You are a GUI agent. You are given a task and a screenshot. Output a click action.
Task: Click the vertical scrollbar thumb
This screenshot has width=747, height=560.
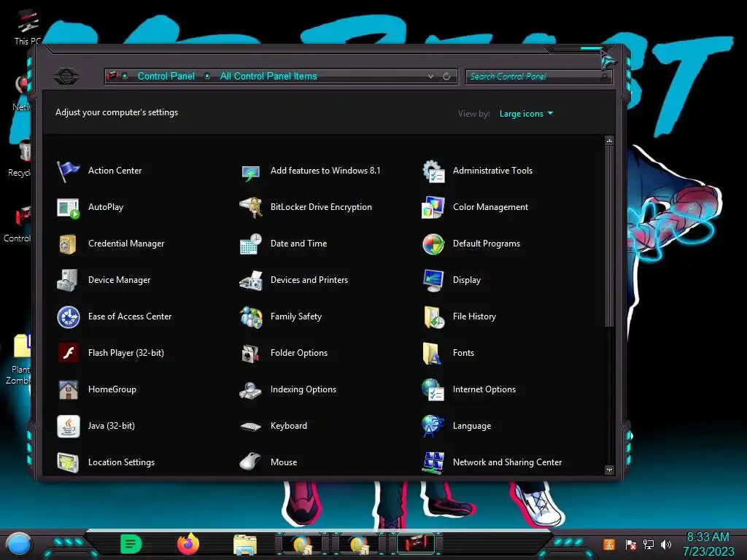(x=609, y=237)
